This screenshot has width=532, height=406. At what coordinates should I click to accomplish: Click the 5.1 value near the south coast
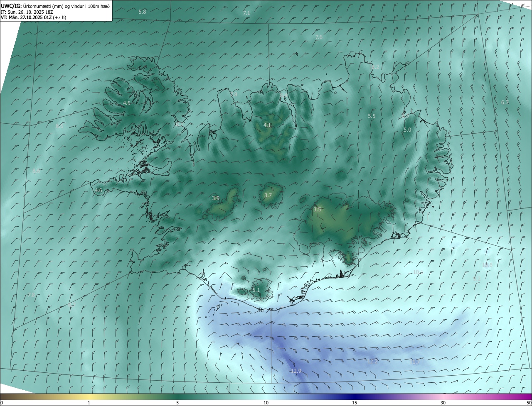point(256,290)
